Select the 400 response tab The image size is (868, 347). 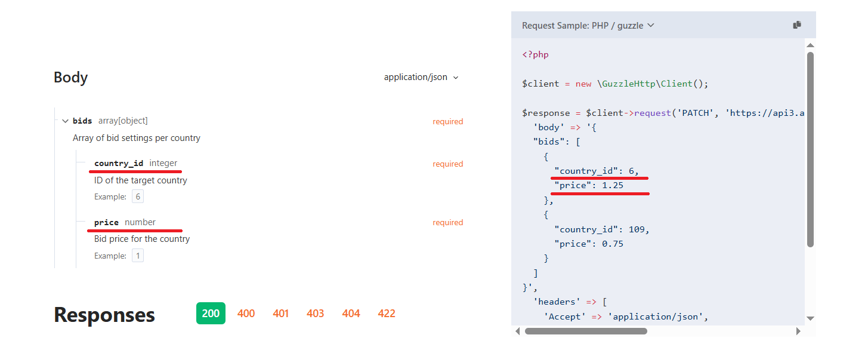point(246,314)
